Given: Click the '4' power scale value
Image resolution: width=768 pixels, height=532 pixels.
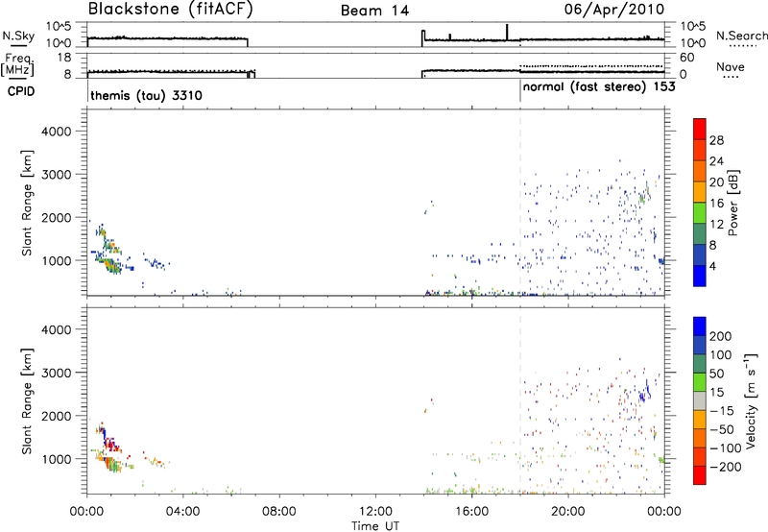Looking at the screenshot, I should [x=712, y=266].
